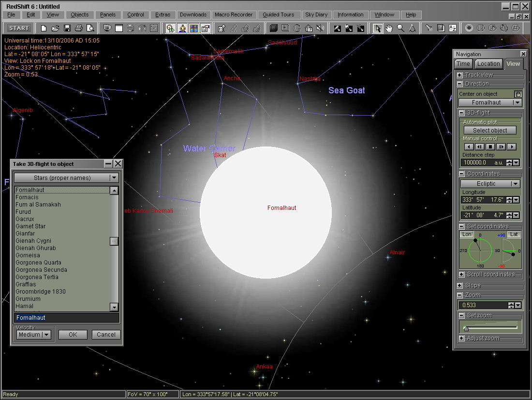The width and height of the screenshot is (532, 400).
Task: Select the hand pan tool
Action: tap(389, 28)
